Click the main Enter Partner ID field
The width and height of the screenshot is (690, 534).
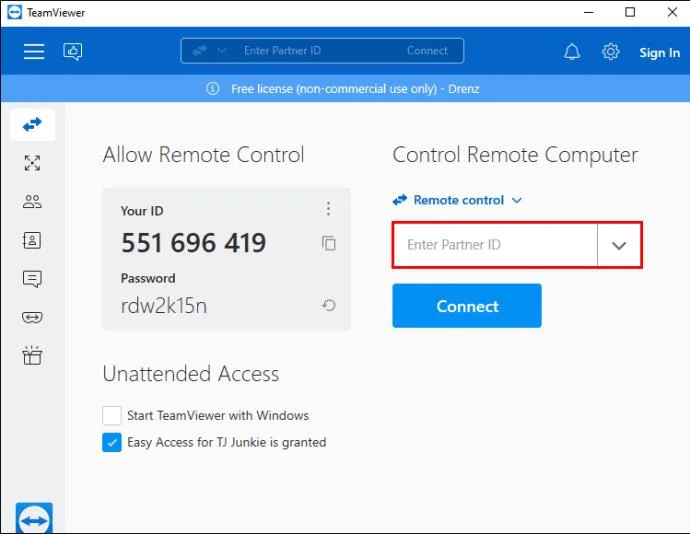click(495, 245)
